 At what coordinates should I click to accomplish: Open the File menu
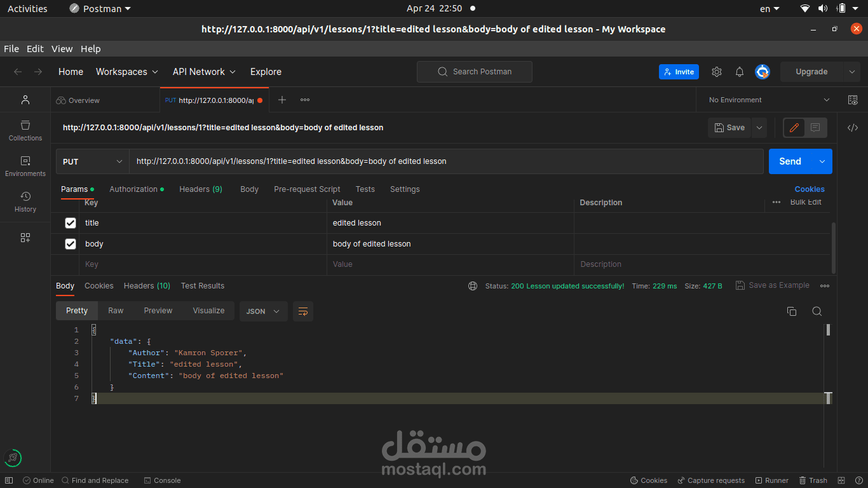click(11, 49)
